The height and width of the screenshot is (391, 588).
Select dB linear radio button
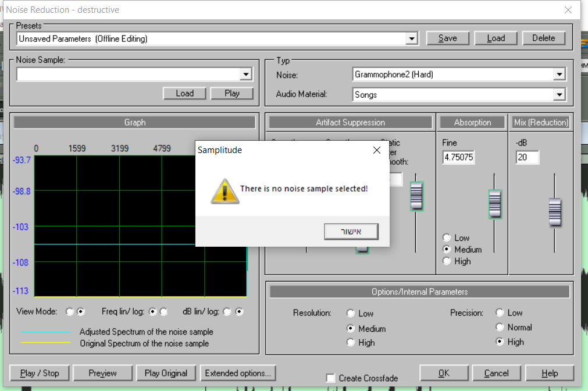227,312
